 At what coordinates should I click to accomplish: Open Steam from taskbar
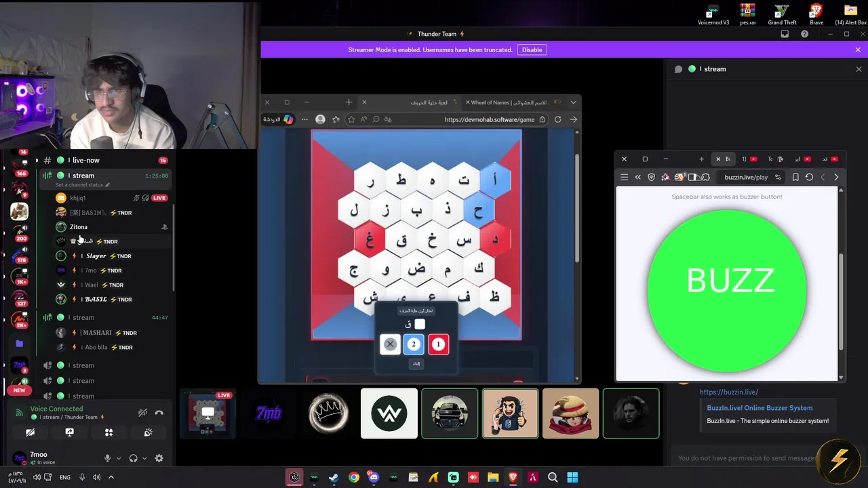(334, 477)
